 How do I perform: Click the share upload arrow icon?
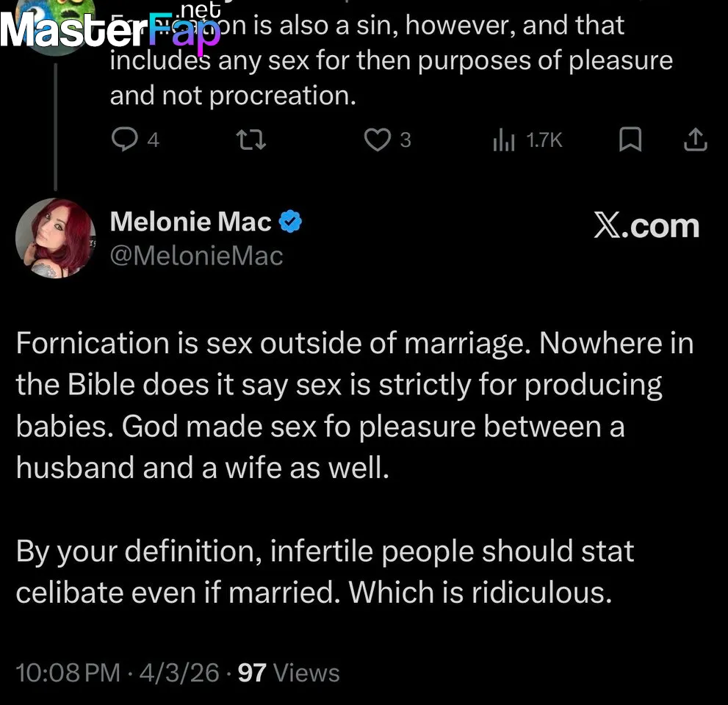coord(695,140)
